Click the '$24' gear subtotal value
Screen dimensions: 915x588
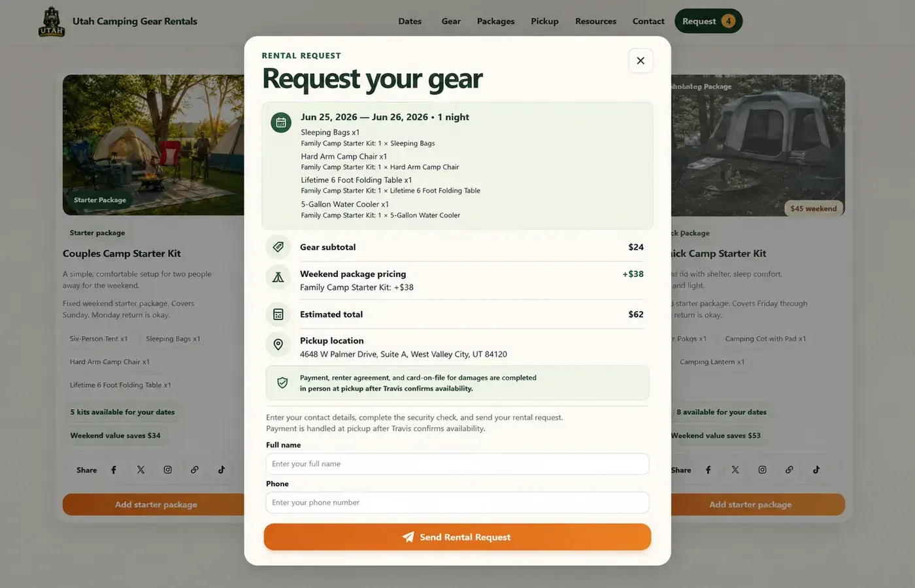click(x=636, y=247)
